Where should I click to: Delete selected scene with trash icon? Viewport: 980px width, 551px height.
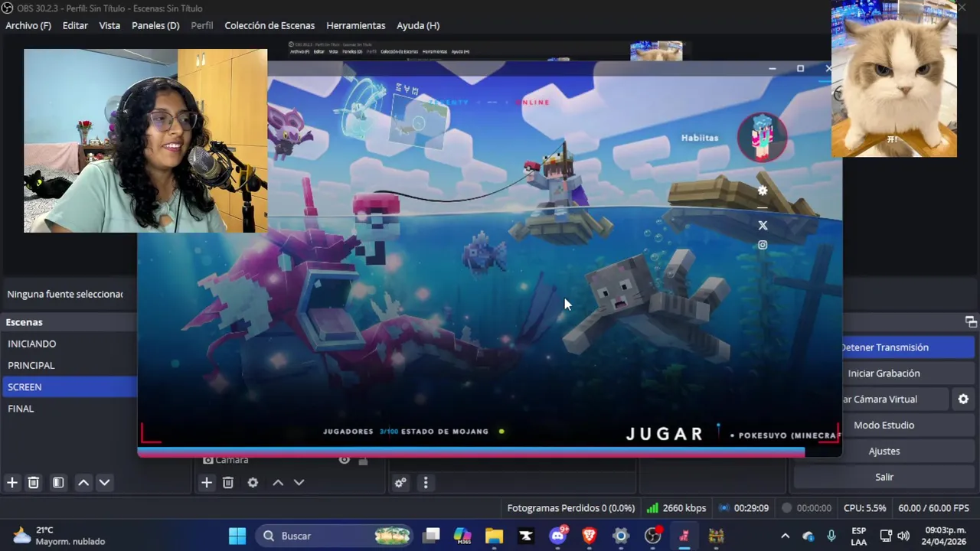[x=34, y=482]
